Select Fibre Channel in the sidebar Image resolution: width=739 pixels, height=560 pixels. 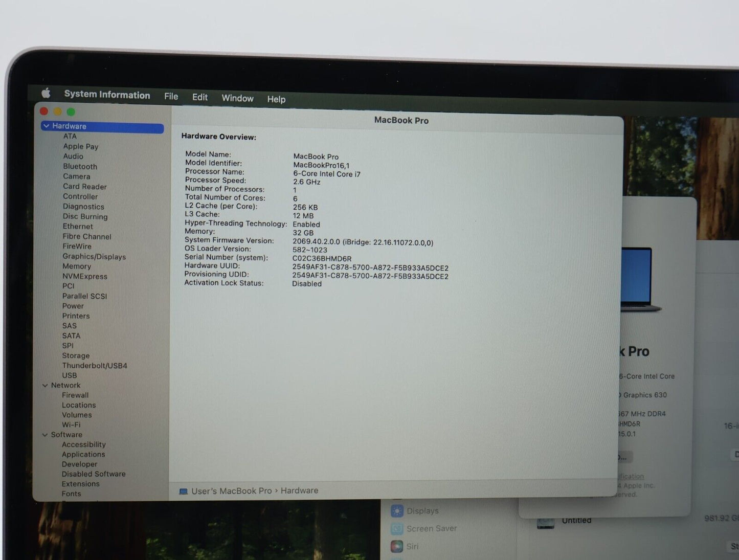click(87, 236)
